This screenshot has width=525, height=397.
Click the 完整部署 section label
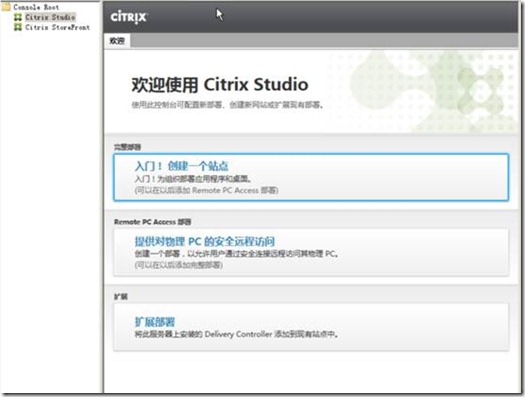click(127, 147)
